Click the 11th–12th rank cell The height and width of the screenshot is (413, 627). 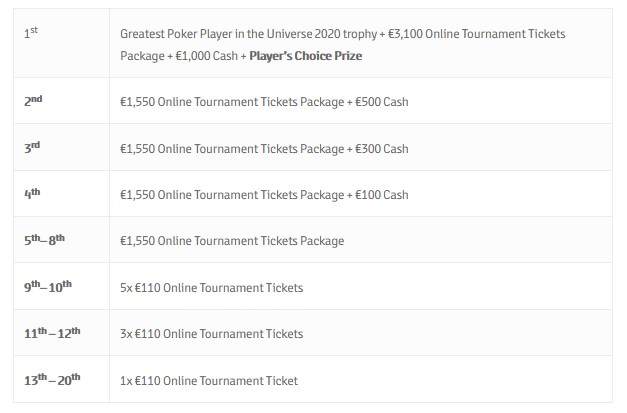51,333
